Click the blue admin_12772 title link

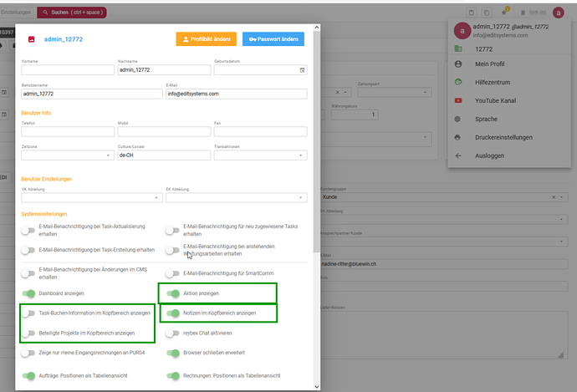tap(64, 39)
